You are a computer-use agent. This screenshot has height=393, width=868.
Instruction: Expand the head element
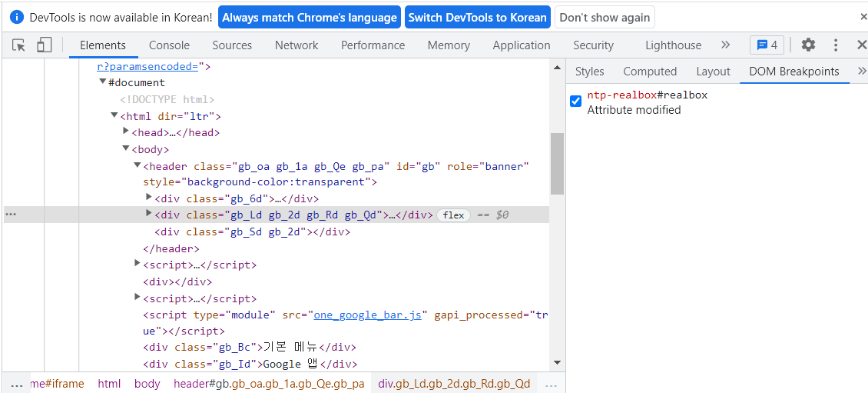126,132
